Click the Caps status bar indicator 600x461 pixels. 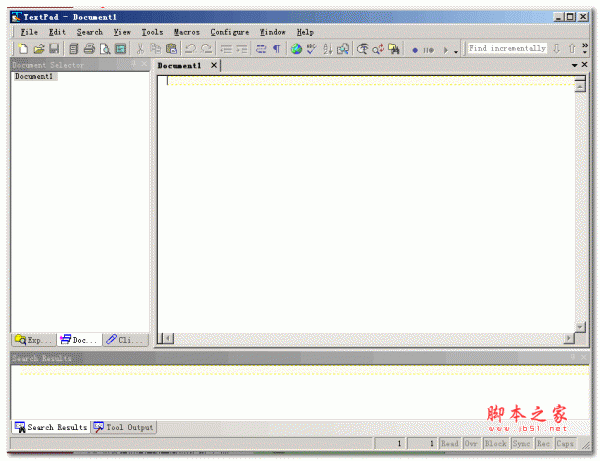(565, 443)
